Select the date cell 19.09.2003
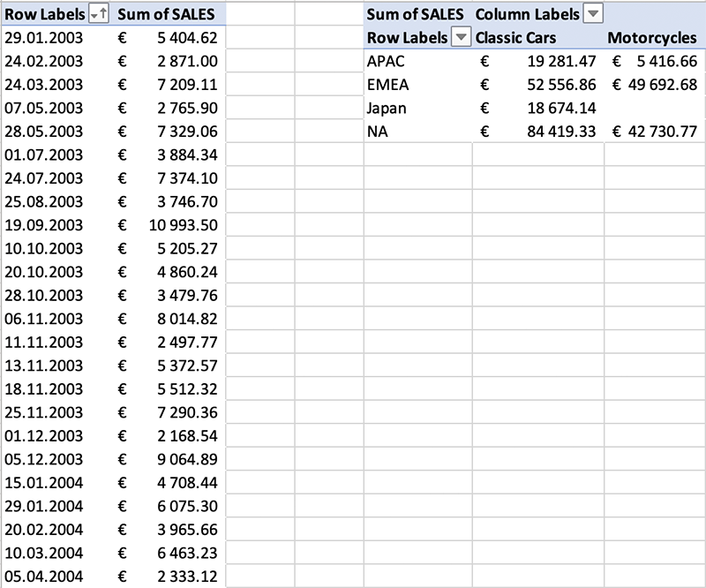706x588 pixels. tap(43, 225)
